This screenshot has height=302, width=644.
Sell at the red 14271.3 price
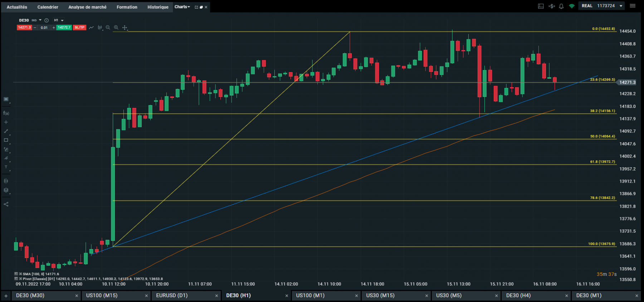click(24, 28)
